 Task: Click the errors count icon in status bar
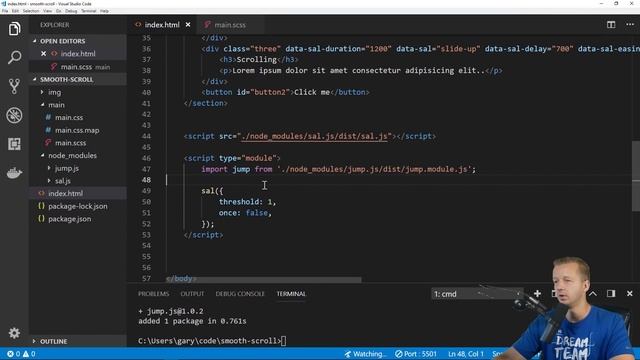pyautogui.click(x=13, y=354)
